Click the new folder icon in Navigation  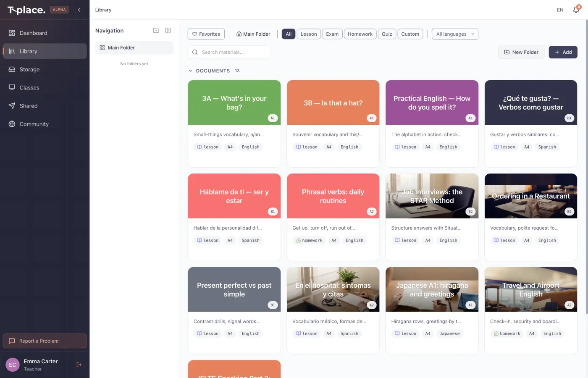click(156, 31)
